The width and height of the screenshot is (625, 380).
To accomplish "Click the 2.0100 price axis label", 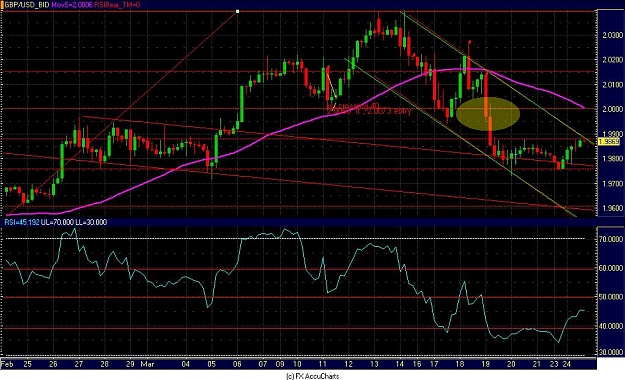I will click(x=612, y=85).
